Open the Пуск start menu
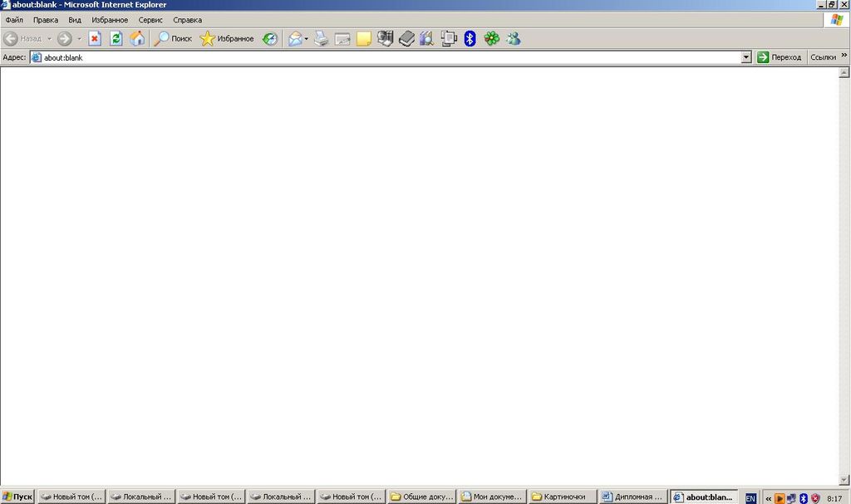Image resolution: width=851 pixels, height=504 pixels. click(17, 497)
